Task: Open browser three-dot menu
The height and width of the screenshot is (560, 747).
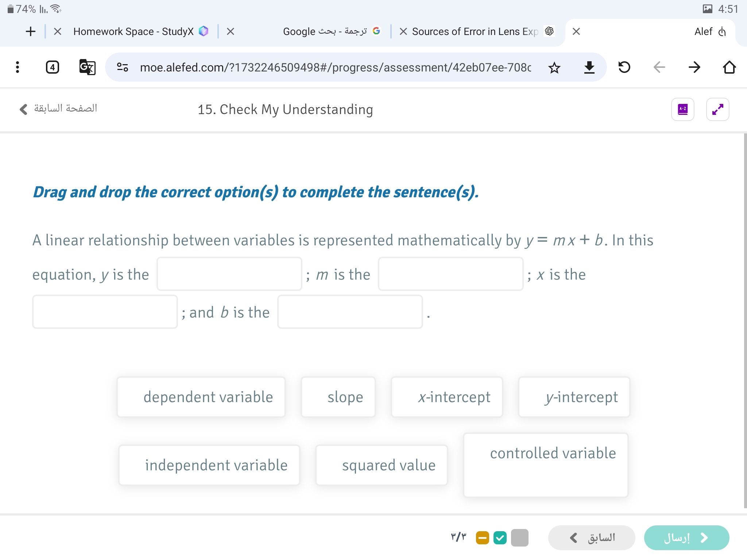Action: pyautogui.click(x=18, y=67)
